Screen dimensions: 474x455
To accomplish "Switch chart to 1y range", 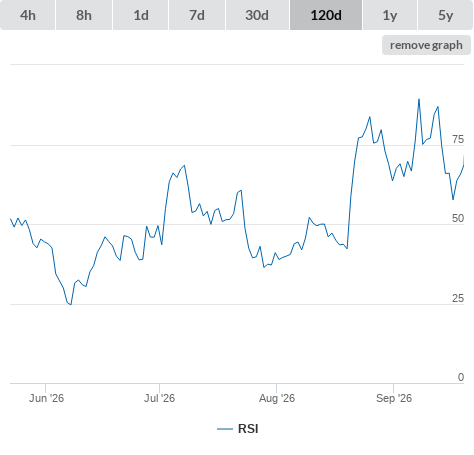I will click(x=390, y=15).
